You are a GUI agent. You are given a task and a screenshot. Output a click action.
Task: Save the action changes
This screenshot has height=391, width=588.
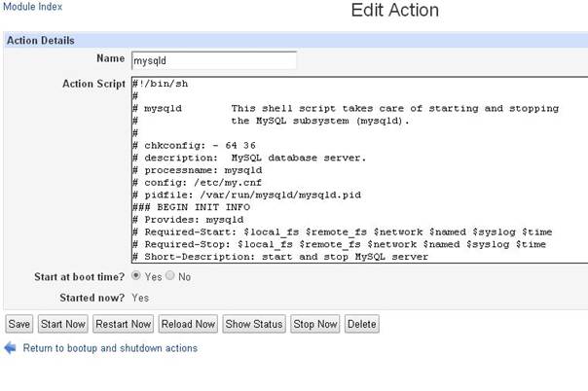(19, 324)
